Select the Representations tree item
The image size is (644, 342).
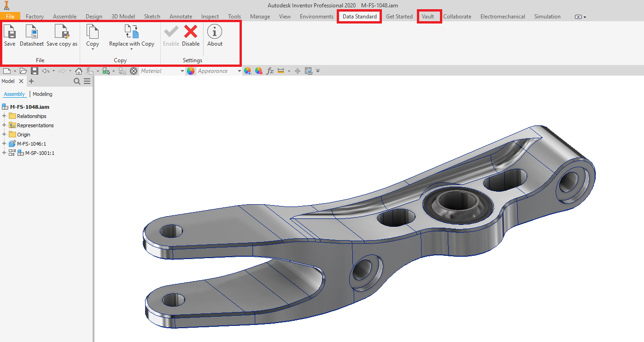[x=35, y=125]
